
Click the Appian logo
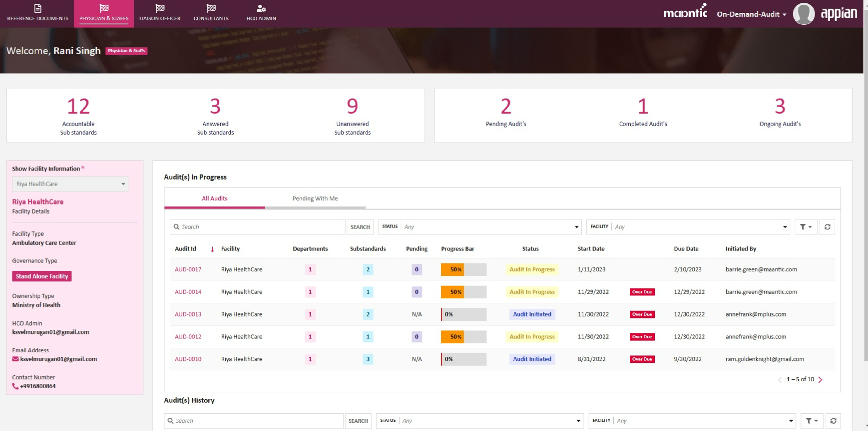[x=839, y=14]
